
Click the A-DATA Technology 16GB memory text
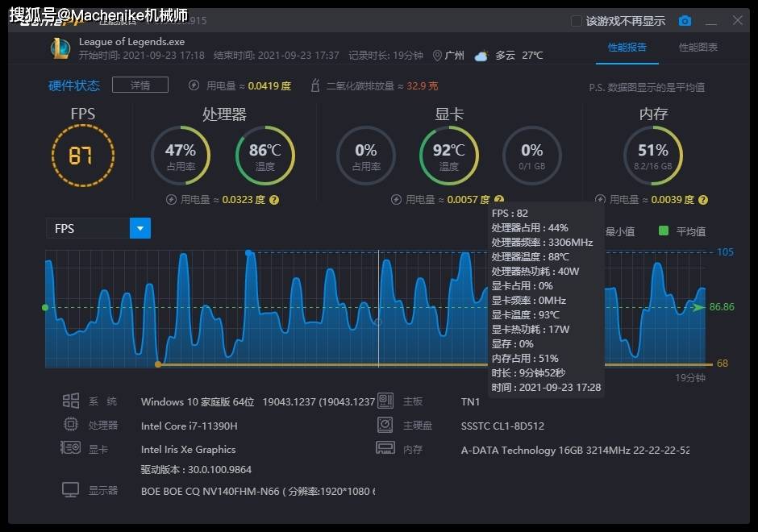click(x=575, y=451)
